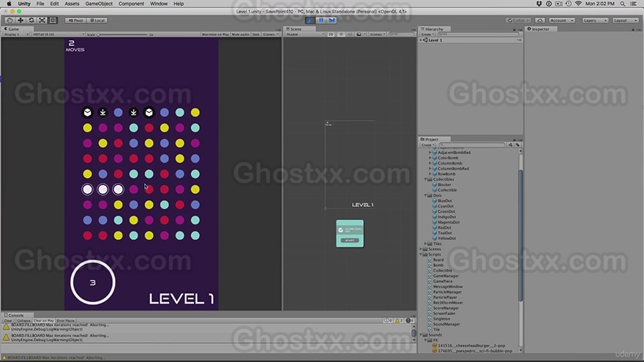Click Clear in the Console

(8, 320)
